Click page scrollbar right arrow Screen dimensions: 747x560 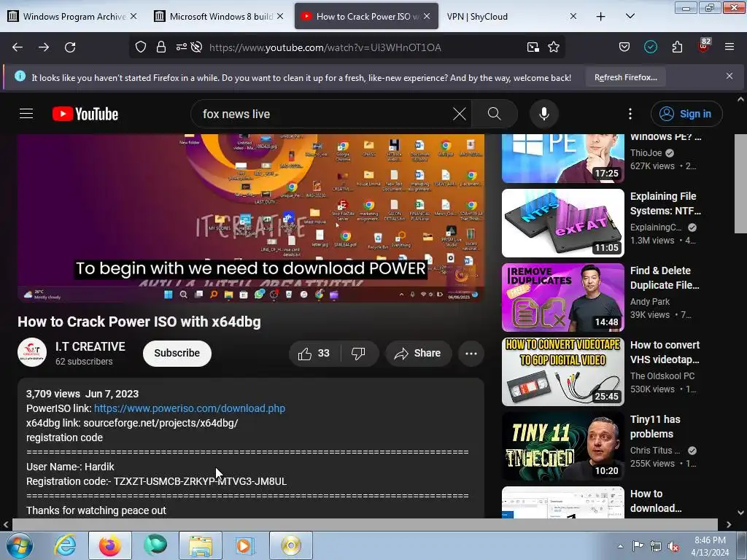(x=729, y=524)
